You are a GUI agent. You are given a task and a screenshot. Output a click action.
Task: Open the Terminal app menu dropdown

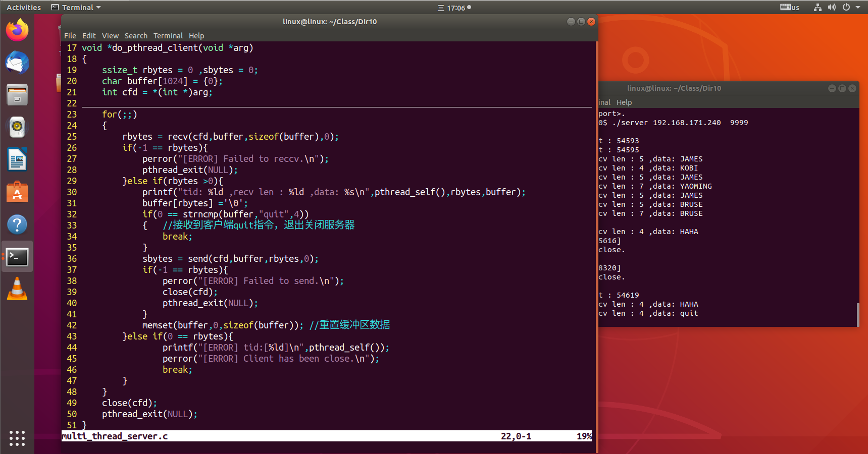click(76, 7)
